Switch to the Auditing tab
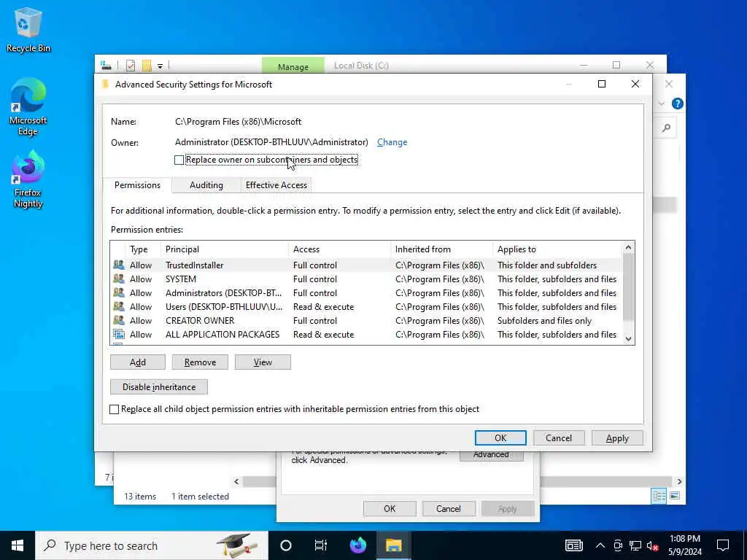The image size is (747, 560). pos(206,184)
